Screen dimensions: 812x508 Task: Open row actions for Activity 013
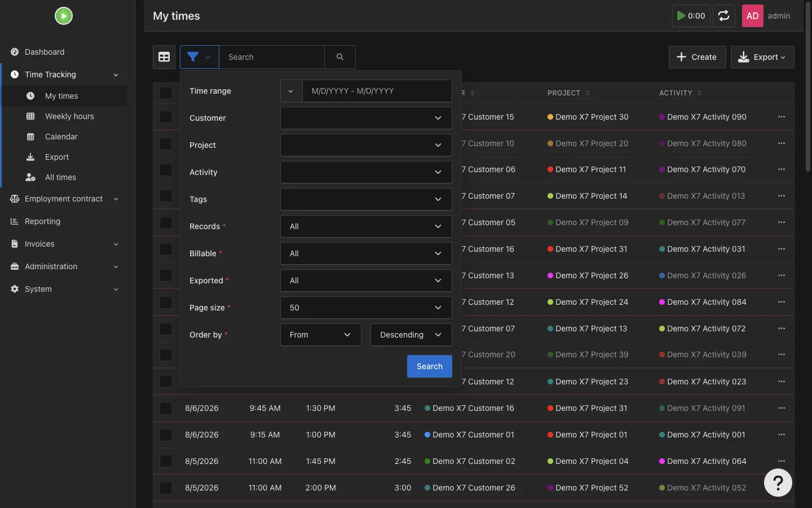click(x=782, y=196)
